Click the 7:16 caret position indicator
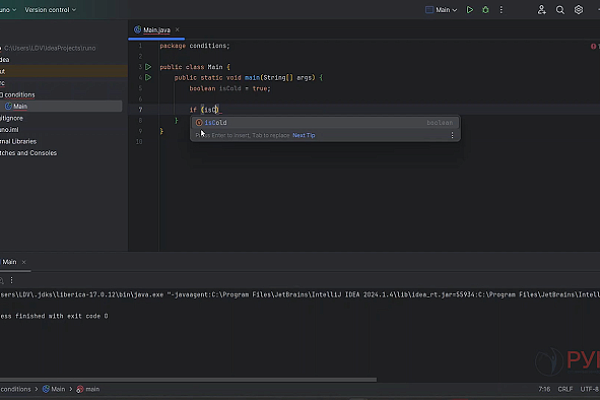The height and width of the screenshot is (400, 600). 544,389
